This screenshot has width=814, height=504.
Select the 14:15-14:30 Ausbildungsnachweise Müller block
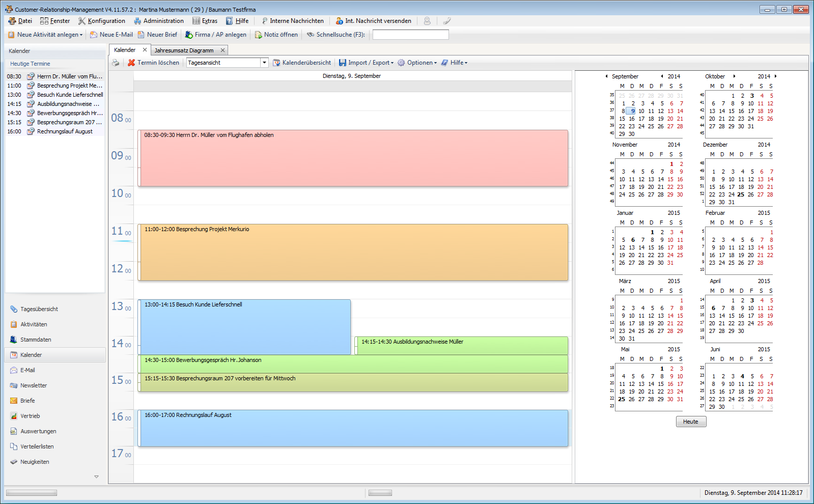[x=461, y=346]
